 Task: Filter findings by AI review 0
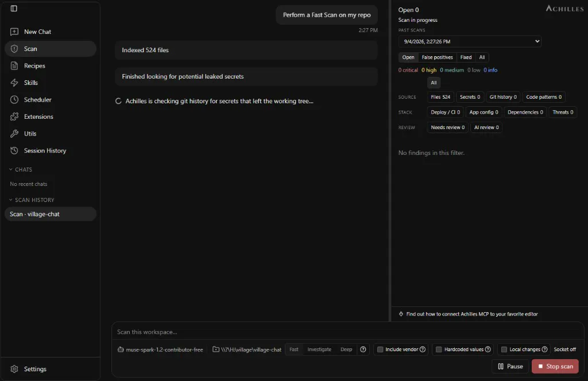point(486,127)
